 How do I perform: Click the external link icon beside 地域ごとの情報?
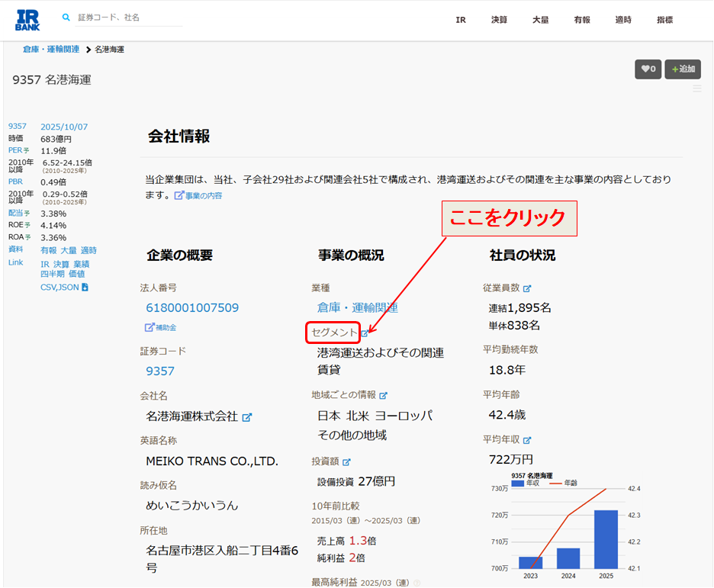click(x=383, y=395)
